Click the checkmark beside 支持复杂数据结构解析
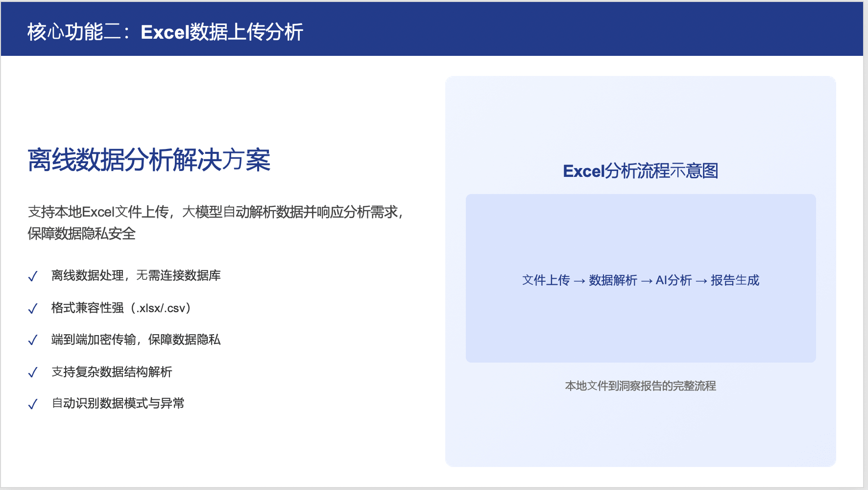 [33, 373]
